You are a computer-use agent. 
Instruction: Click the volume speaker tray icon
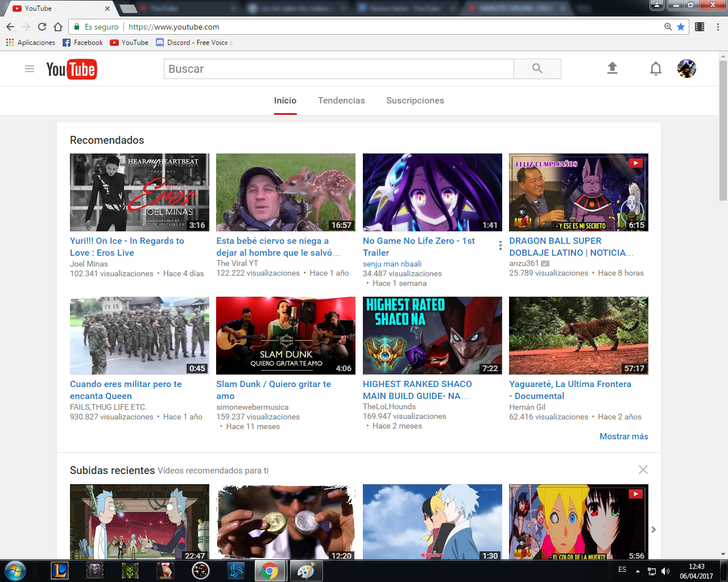pyautogui.click(x=665, y=571)
